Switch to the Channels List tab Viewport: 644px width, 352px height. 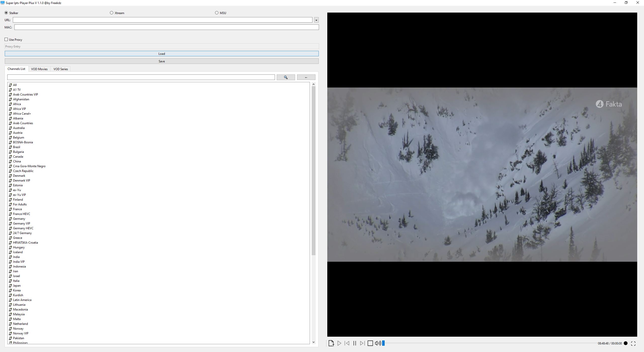[x=16, y=69]
